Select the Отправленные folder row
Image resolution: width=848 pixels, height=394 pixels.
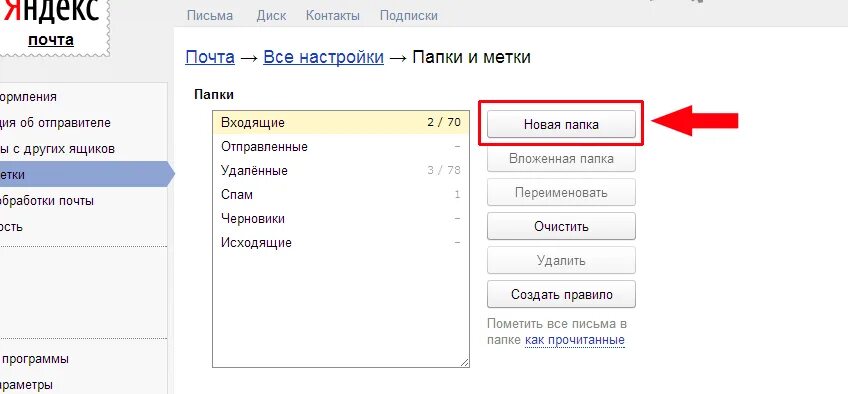pos(341,146)
